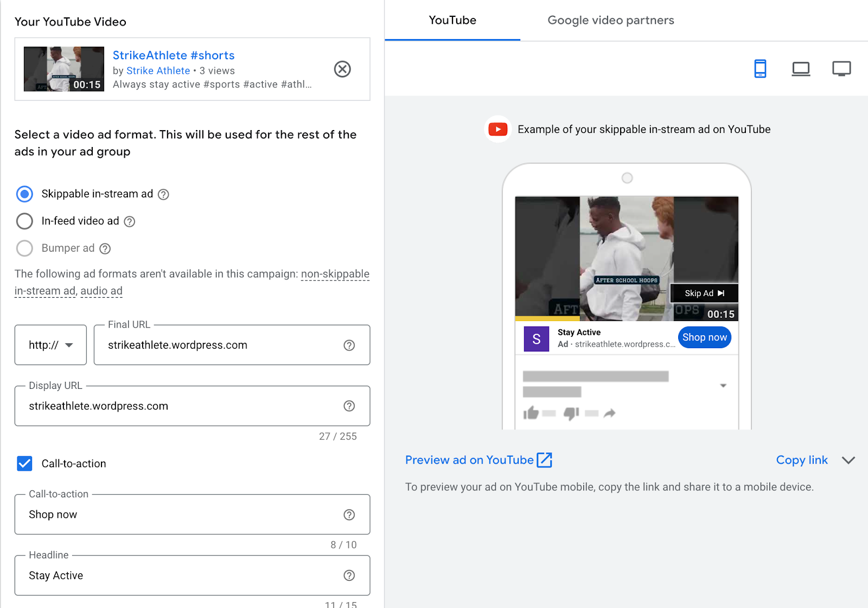This screenshot has width=868, height=608.
Task: Click the share arrow icon in preview
Action: (x=610, y=413)
